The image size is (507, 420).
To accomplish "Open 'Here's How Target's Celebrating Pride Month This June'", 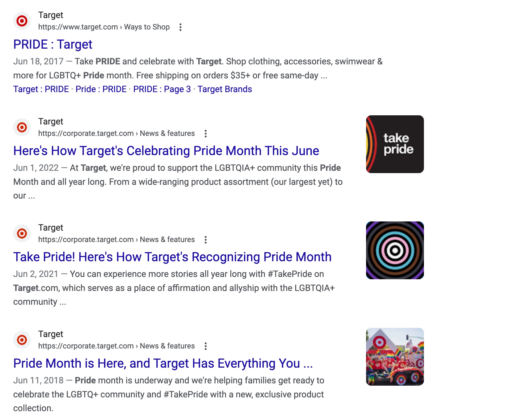I will (x=166, y=151).
